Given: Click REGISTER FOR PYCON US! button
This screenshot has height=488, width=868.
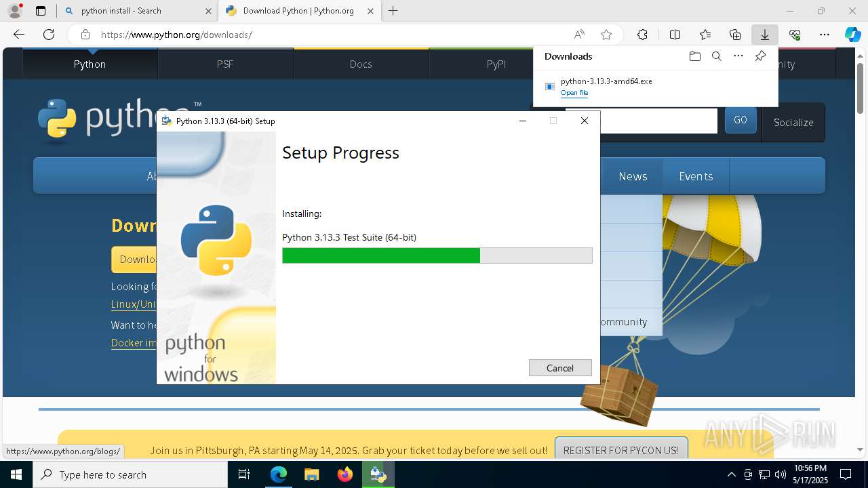Looking at the screenshot, I should [620, 450].
